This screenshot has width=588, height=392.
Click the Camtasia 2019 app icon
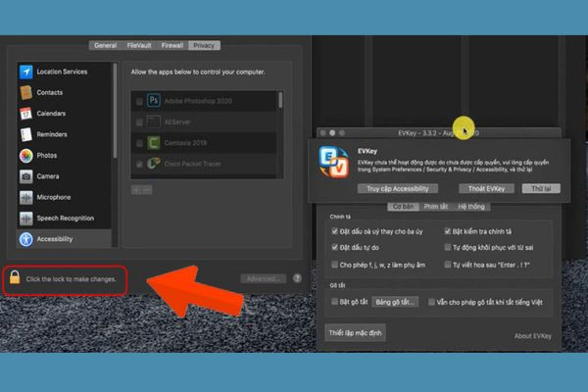(154, 143)
